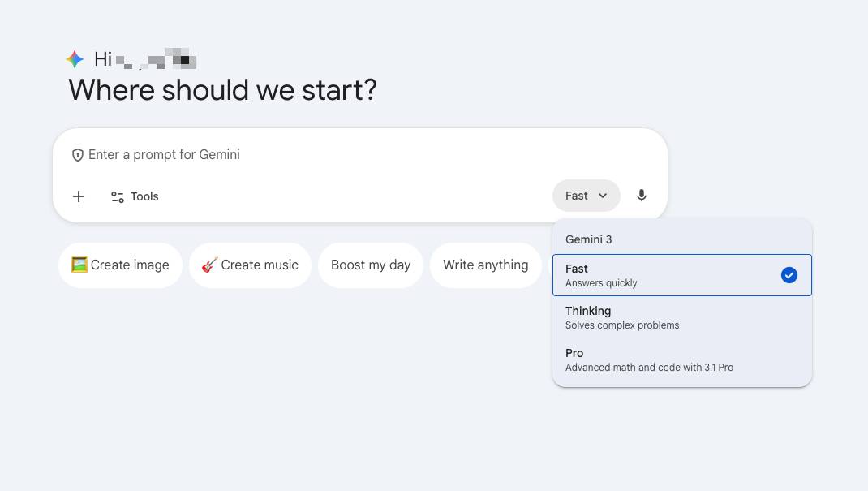Select the Boost my day chip
The height and width of the screenshot is (491, 868).
pyautogui.click(x=371, y=265)
